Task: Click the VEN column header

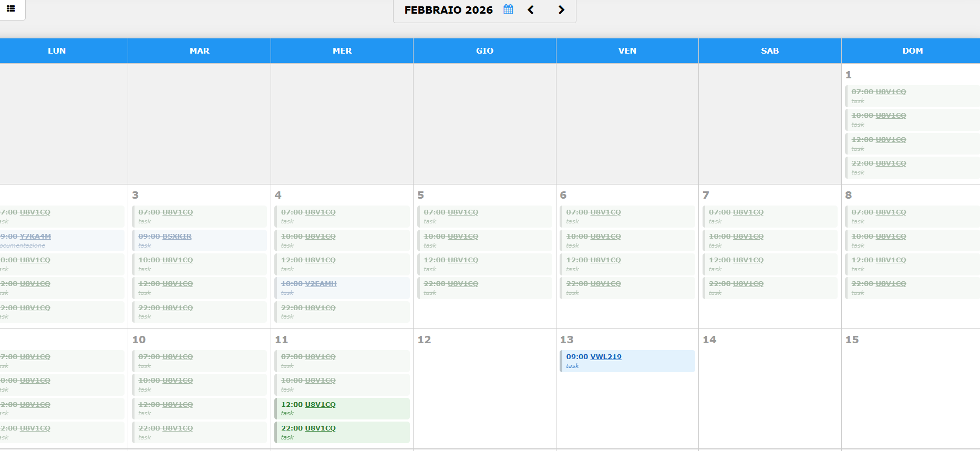Action: pyautogui.click(x=627, y=51)
